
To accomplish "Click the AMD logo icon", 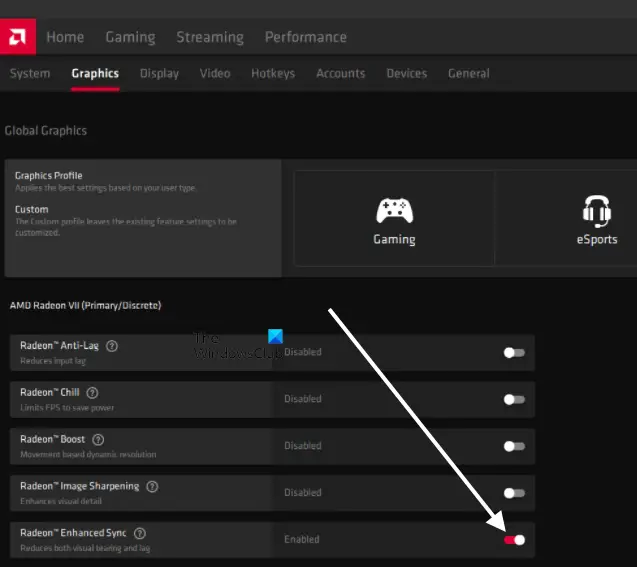I will pyautogui.click(x=17, y=37).
